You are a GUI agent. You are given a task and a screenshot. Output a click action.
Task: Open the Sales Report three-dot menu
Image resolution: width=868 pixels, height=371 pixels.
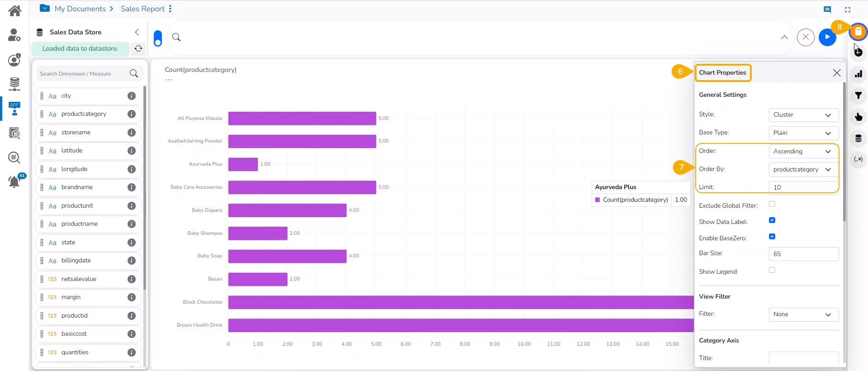click(x=170, y=9)
